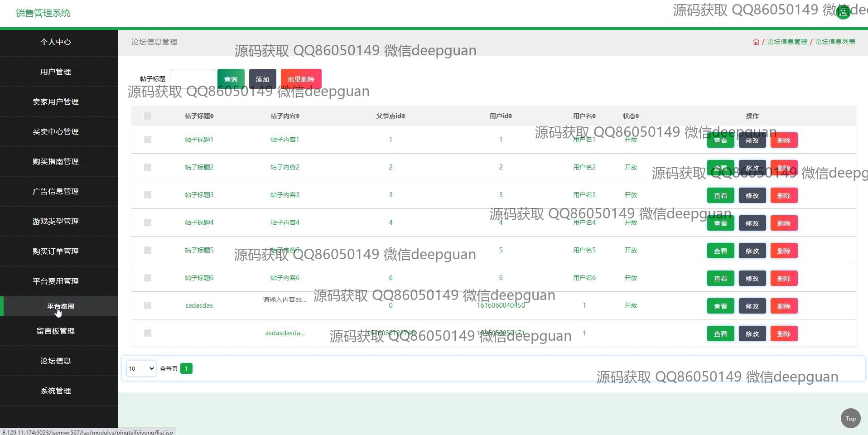Select 平台费用 submenu item
This screenshot has height=435, width=868.
(60, 306)
